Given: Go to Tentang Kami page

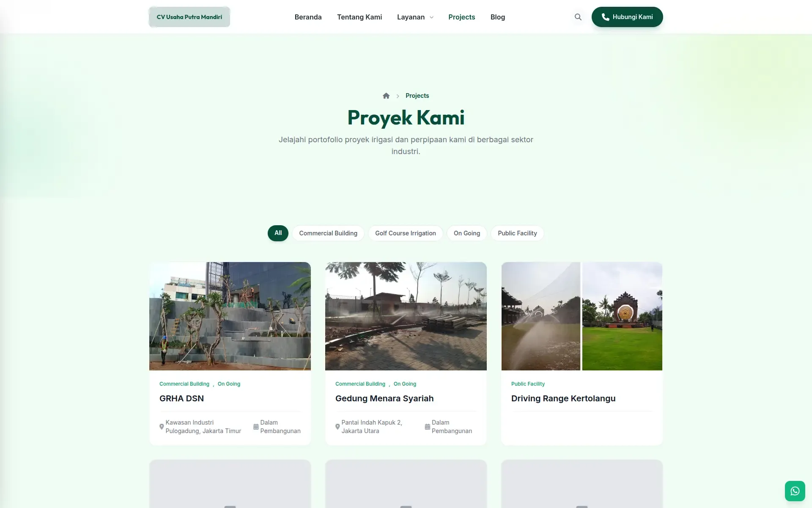Looking at the screenshot, I should (x=359, y=17).
